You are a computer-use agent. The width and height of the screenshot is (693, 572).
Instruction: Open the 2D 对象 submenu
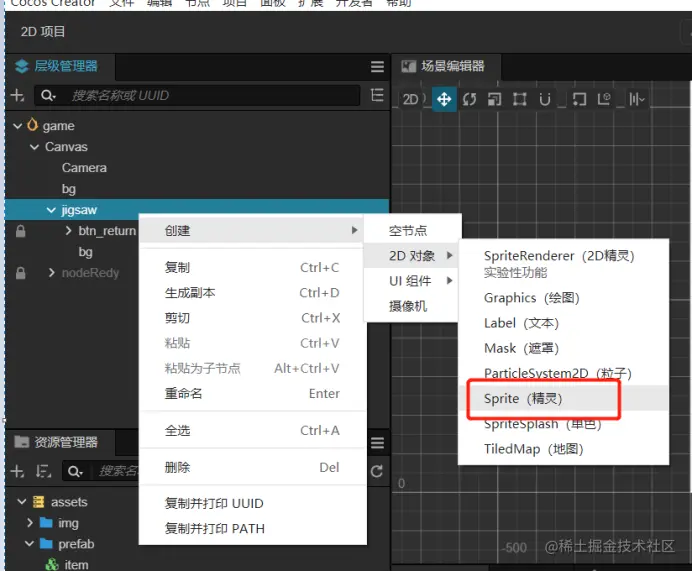click(412, 255)
